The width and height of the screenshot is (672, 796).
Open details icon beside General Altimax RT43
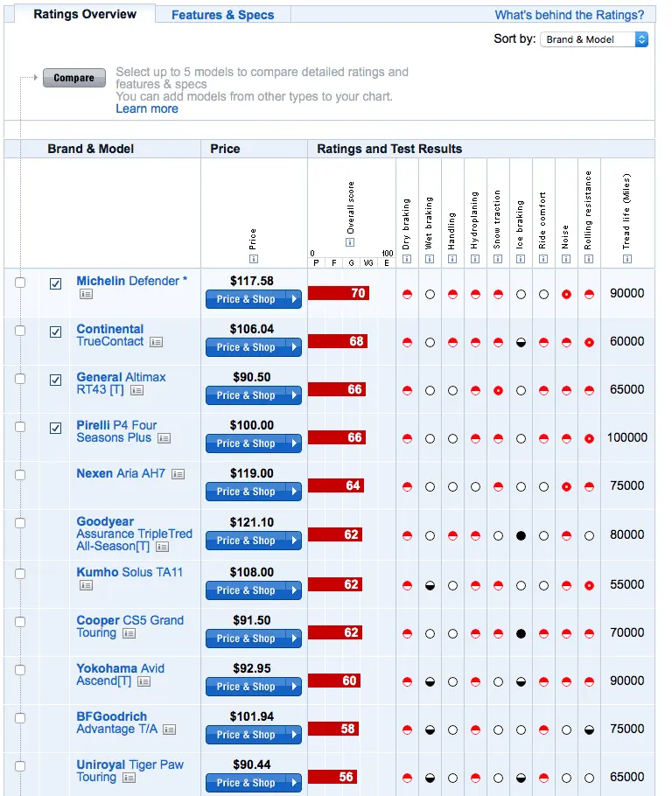pos(136,390)
